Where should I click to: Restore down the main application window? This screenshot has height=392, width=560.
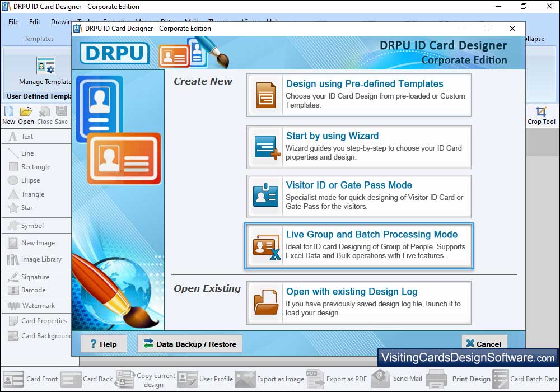coord(524,6)
